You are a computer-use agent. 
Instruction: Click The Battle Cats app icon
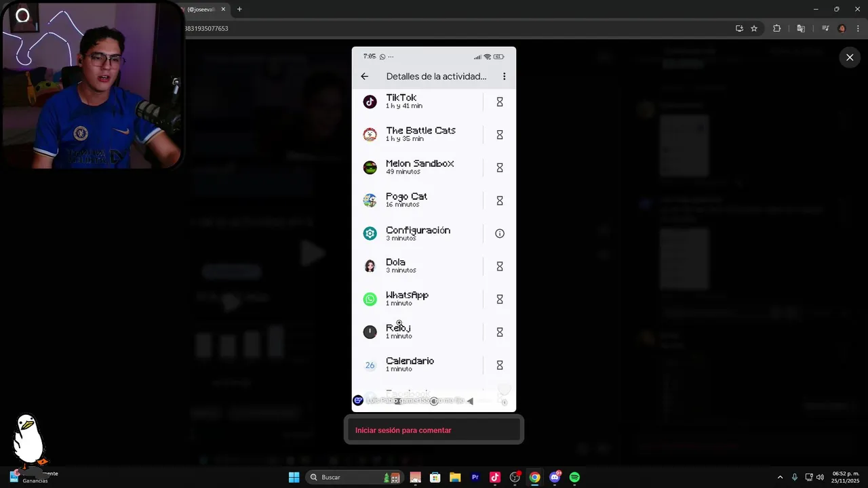(370, 134)
